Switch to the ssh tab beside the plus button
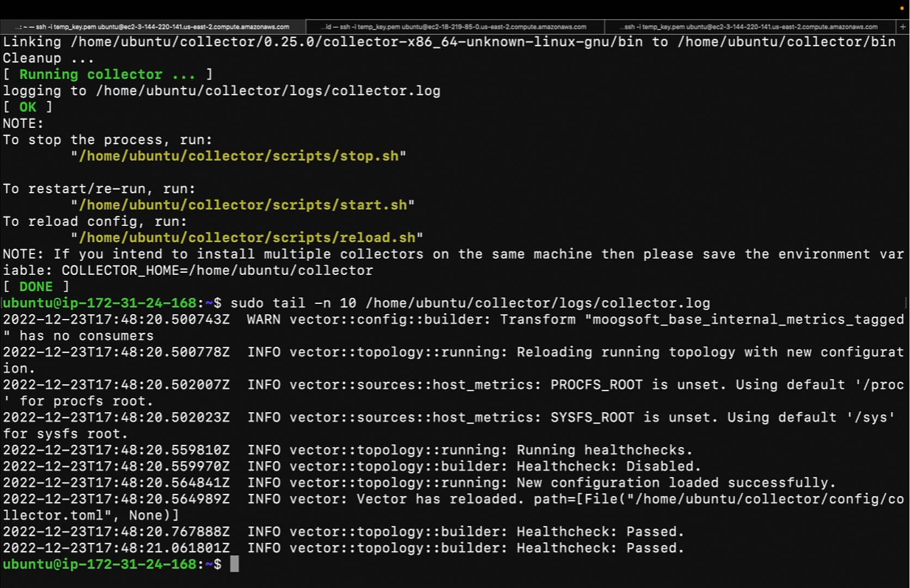The height and width of the screenshot is (588, 910). (750, 27)
